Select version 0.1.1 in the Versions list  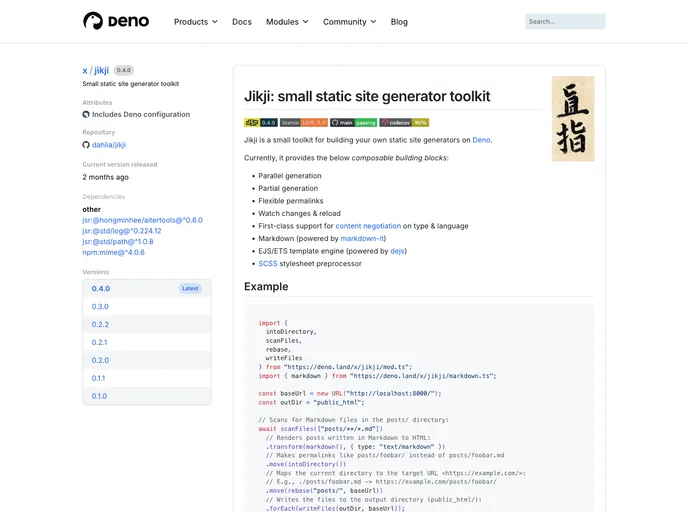click(147, 378)
